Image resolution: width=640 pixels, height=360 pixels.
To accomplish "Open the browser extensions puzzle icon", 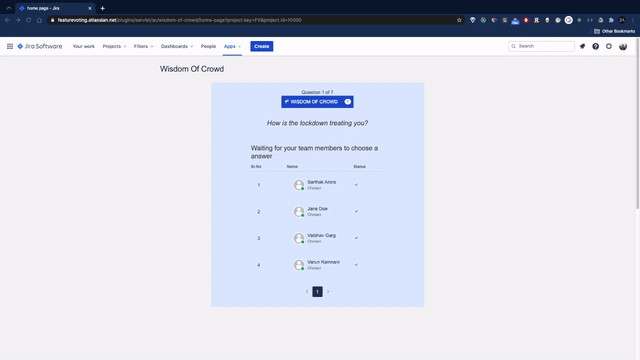I will pos(611,20).
